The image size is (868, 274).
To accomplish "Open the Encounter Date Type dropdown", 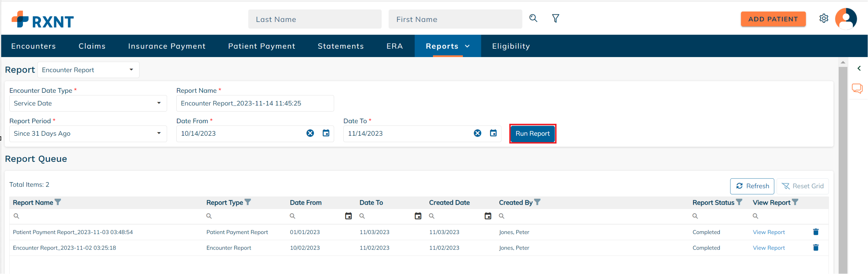I will (159, 103).
